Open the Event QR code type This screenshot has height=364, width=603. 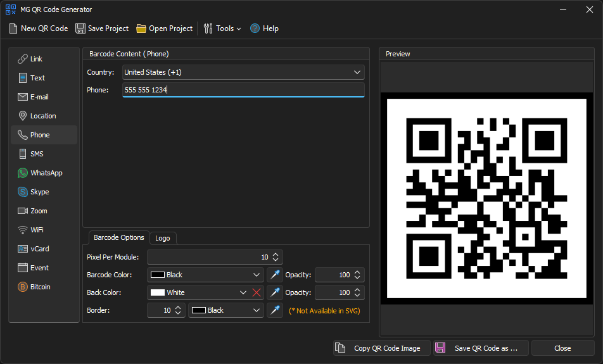click(44, 268)
